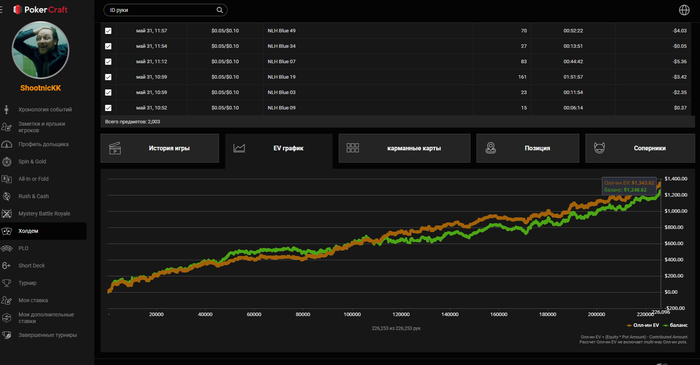This screenshot has width=700, height=365.
Task: Click the NLH Blue 34 table name
Action: pos(282,46)
